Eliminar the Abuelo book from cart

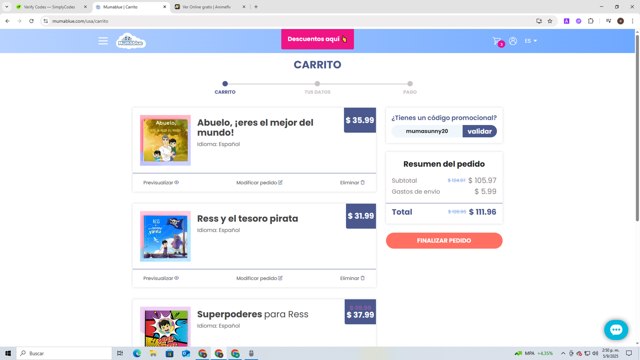click(x=352, y=182)
